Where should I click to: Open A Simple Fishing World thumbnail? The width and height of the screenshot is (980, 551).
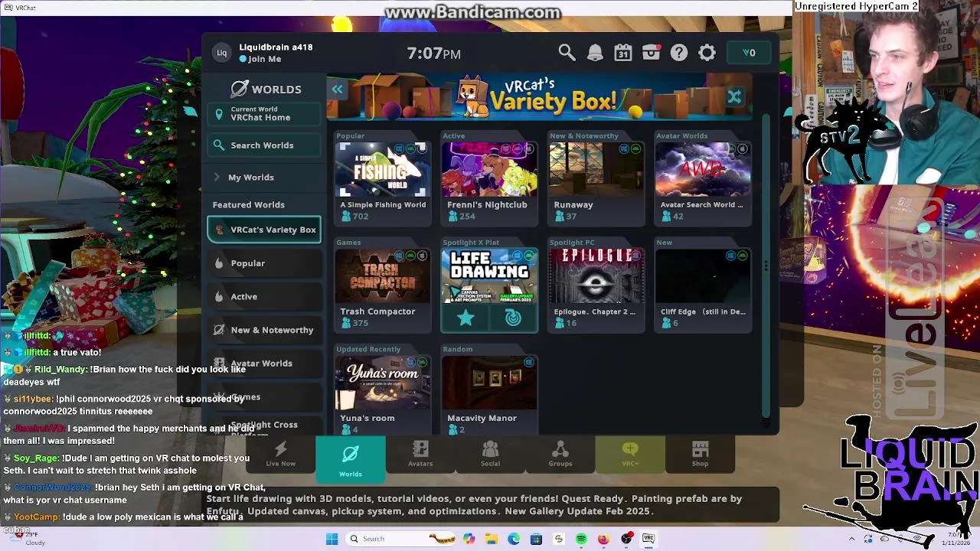click(383, 170)
